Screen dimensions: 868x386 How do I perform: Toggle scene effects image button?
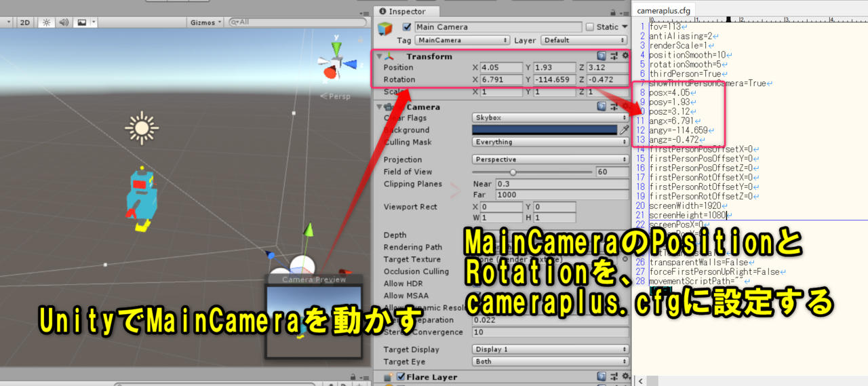pos(81,22)
